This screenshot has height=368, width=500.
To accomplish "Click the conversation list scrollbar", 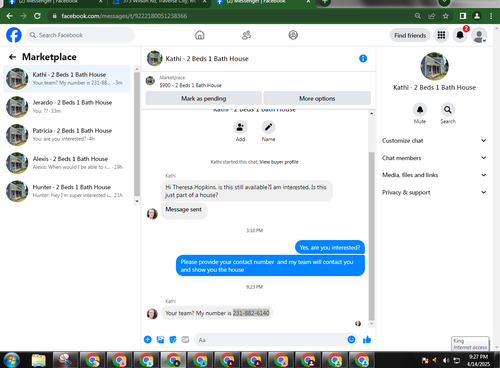I will click(137, 133).
